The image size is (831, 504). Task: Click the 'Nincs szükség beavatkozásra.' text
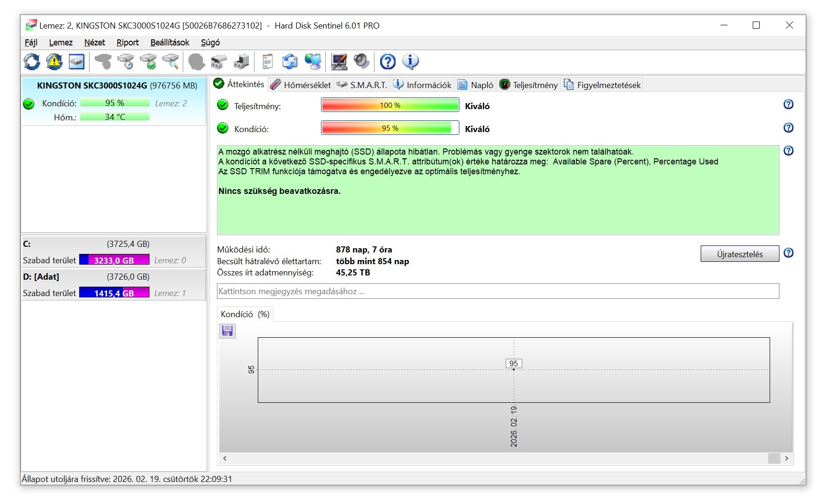[x=279, y=191]
